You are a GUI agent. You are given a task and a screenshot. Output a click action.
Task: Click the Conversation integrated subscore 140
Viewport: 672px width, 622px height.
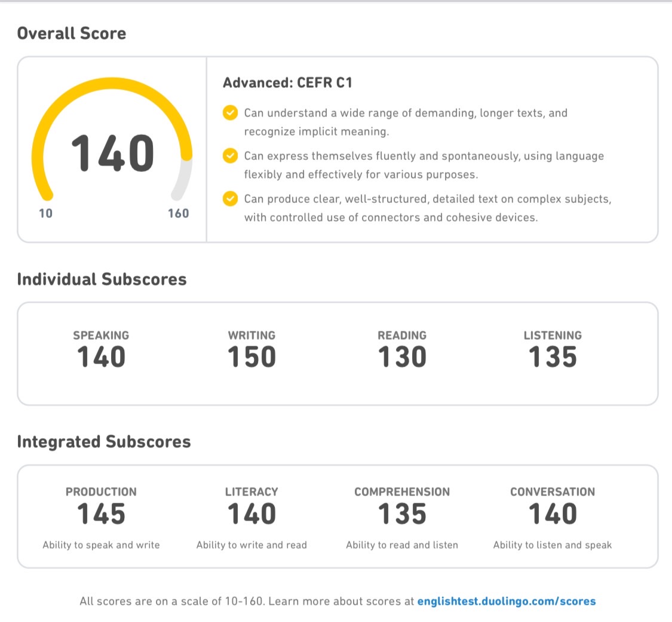(553, 513)
